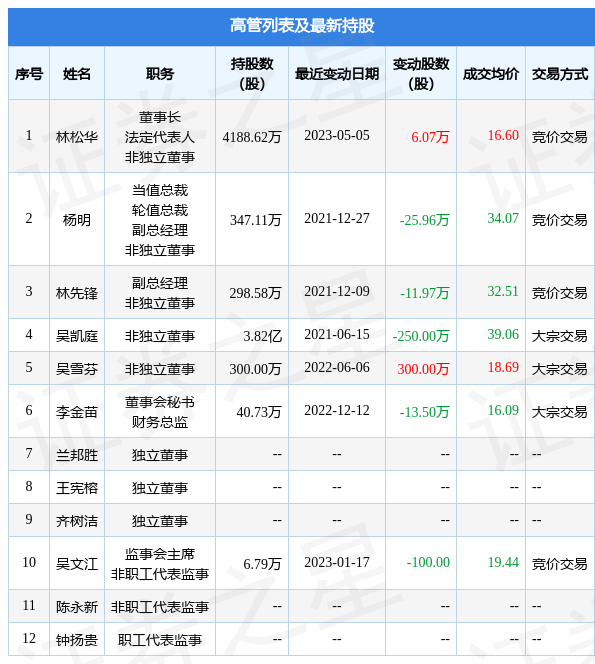Select the 4188.62万 holdings value

pyautogui.click(x=252, y=137)
